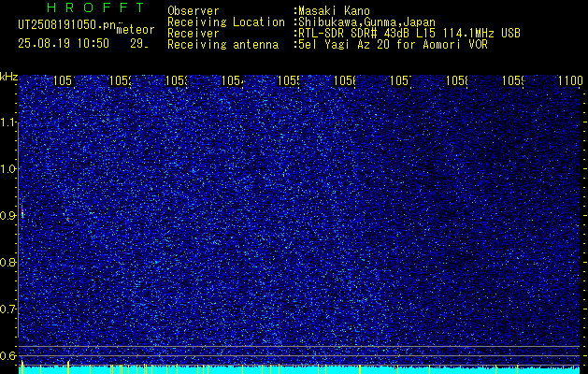Click the 1054 time axis label

tap(233, 80)
